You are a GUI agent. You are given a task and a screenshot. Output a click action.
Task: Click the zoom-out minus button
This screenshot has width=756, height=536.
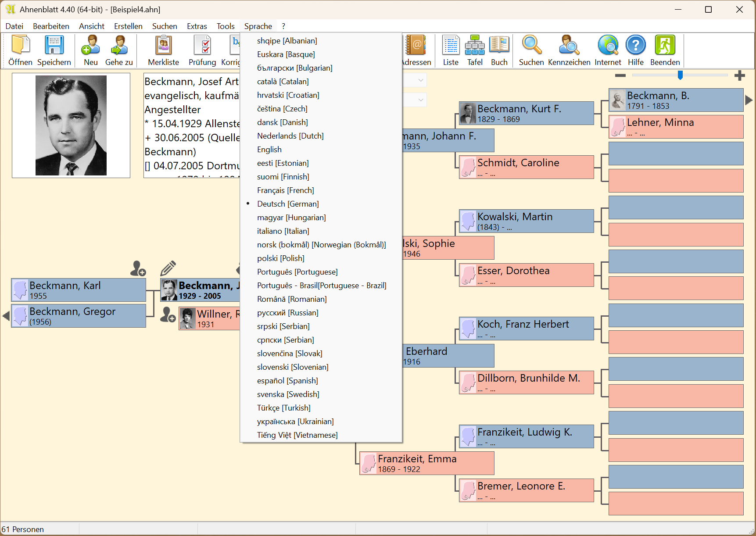(x=620, y=75)
